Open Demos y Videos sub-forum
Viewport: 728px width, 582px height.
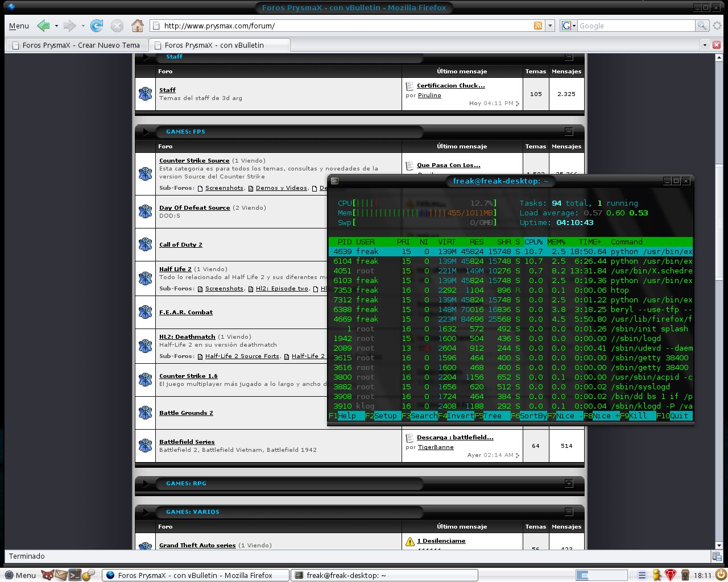[282, 188]
